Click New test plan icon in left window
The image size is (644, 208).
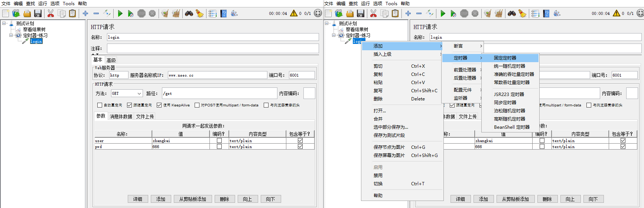(x=6, y=13)
